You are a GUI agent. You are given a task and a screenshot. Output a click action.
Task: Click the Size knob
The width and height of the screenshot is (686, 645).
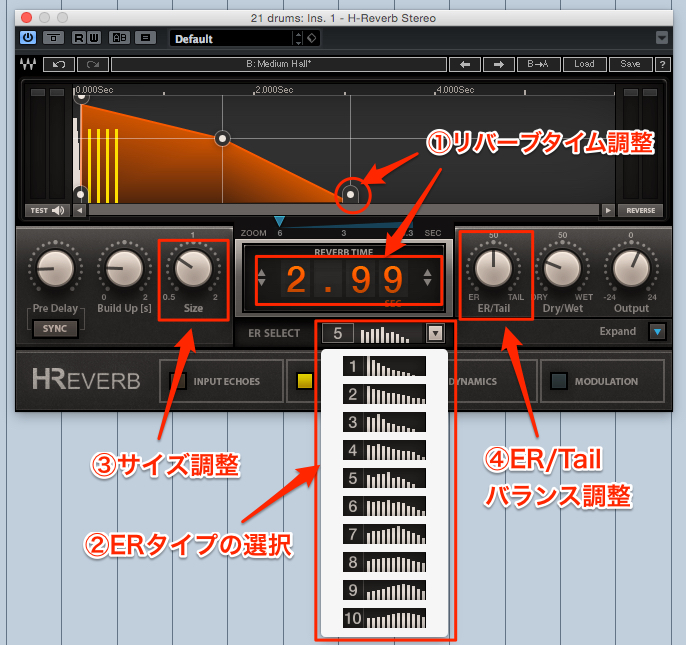[x=193, y=268]
